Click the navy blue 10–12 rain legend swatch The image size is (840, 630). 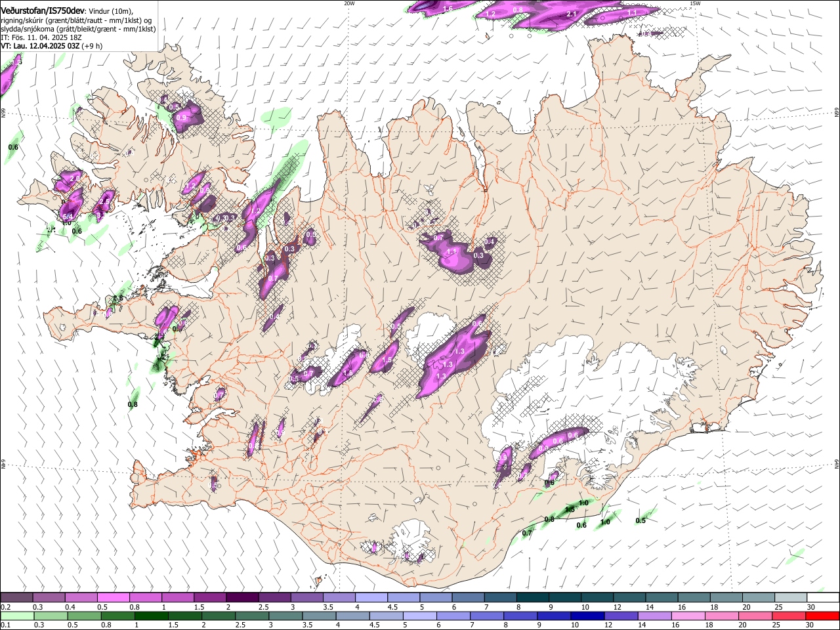586,616
